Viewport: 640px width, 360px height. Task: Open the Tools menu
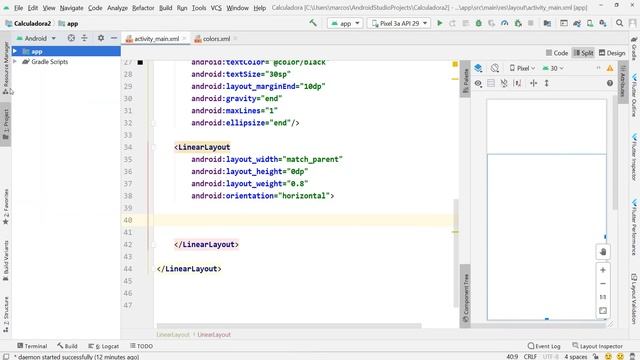[x=199, y=8]
